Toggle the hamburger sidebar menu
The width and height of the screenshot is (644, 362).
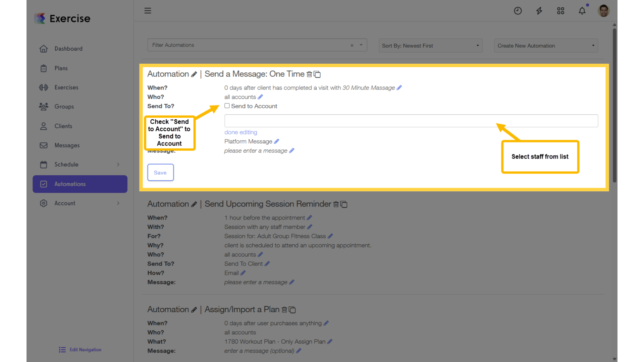148,11
